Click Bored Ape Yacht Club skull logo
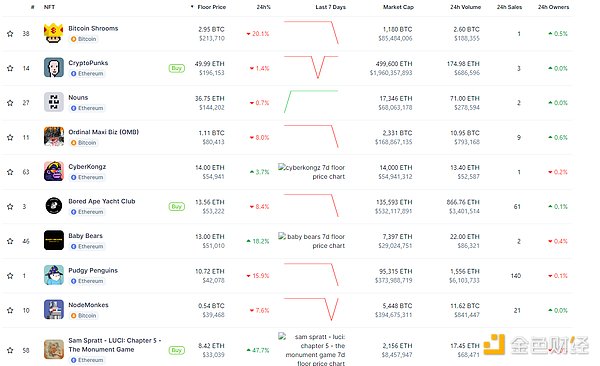Screen dimensions: 600x366 tap(54, 206)
